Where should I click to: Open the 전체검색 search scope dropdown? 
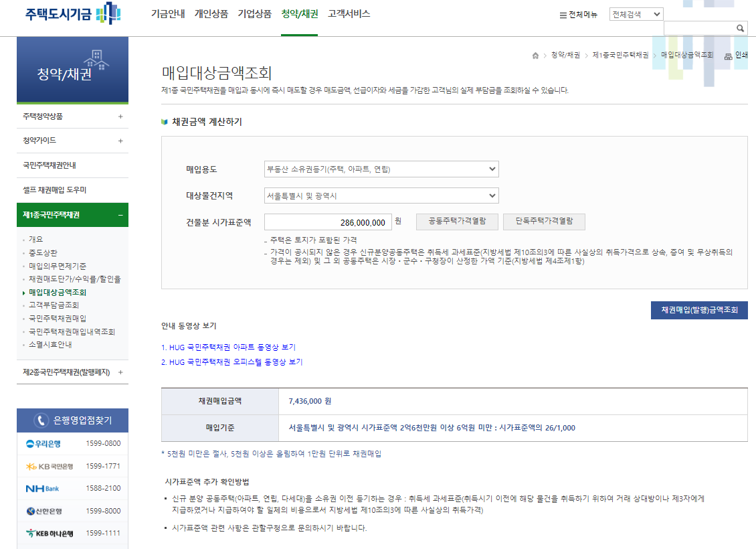tap(636, 13)
